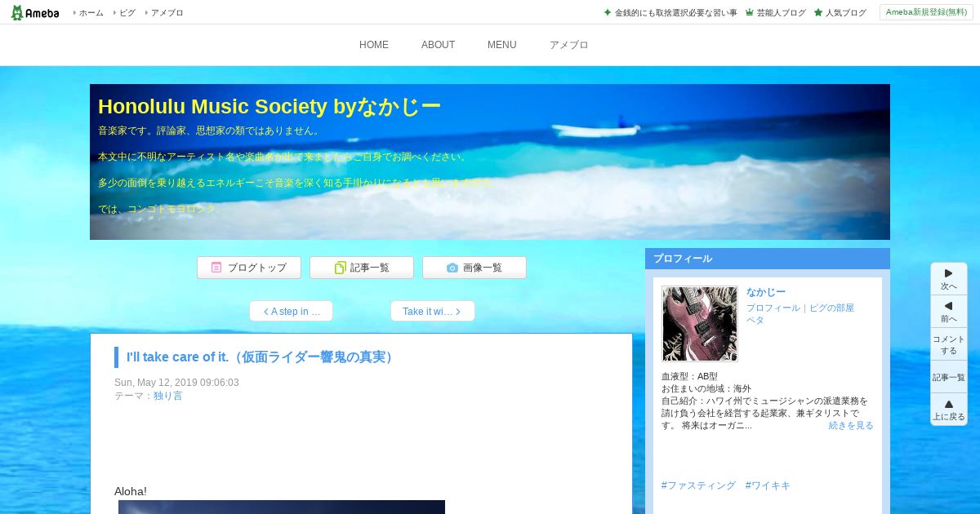The width and height of the screenshot is (980, 514).
Task: Go to next article 'Take it wi…'
Action: 432,311
